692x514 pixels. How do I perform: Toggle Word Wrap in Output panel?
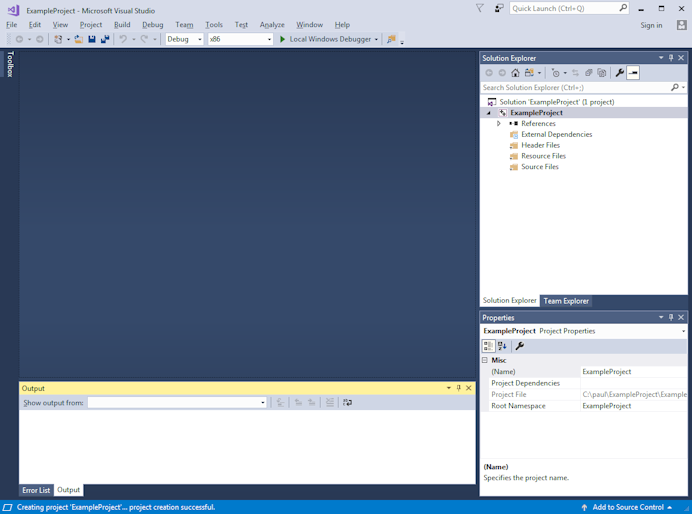tap(347, 402)
